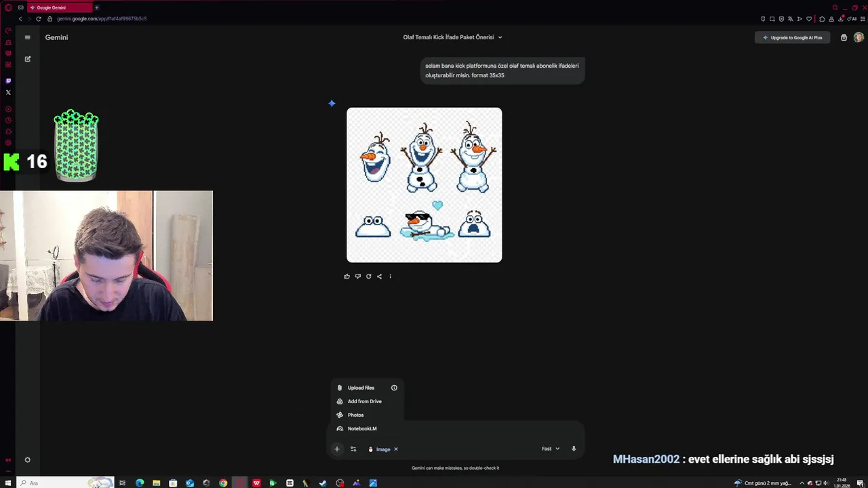Image resolution: width=868 pixels, height=488 pixels.
Task: Open a new browser tab with plus
Action: [x=96, y=7]
